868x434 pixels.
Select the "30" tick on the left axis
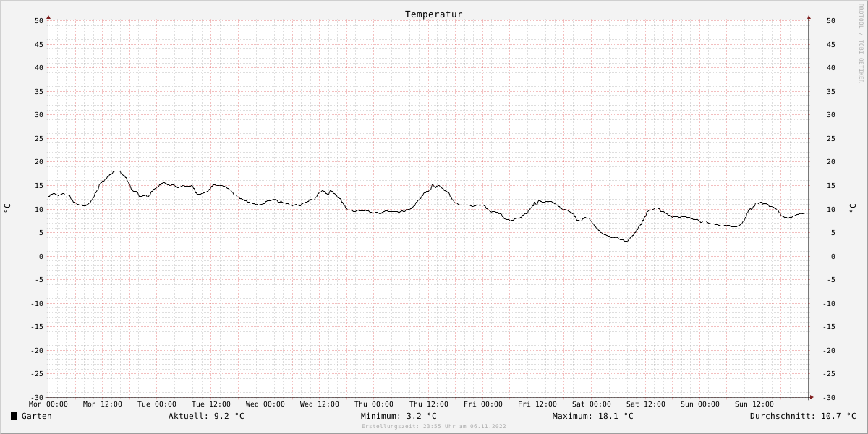click(39, 115)
